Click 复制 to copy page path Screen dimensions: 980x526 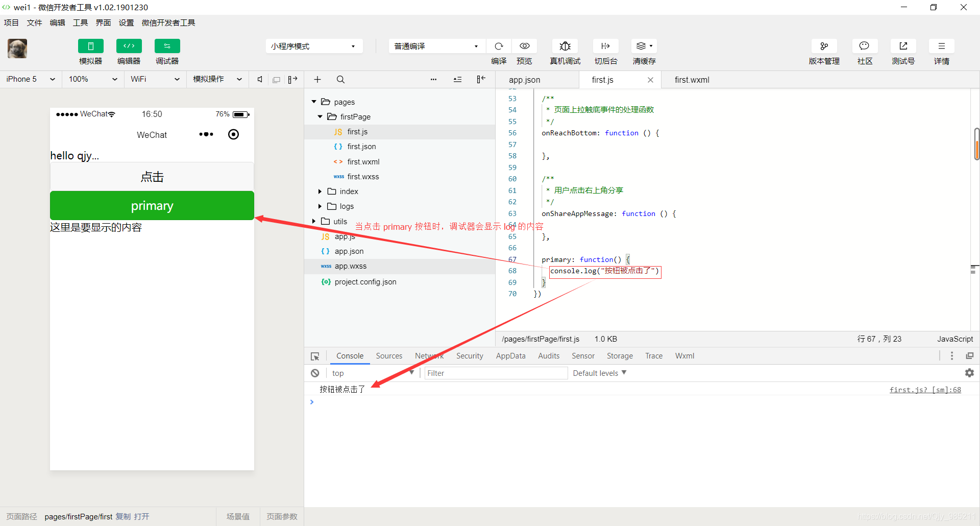coord(123,516)
